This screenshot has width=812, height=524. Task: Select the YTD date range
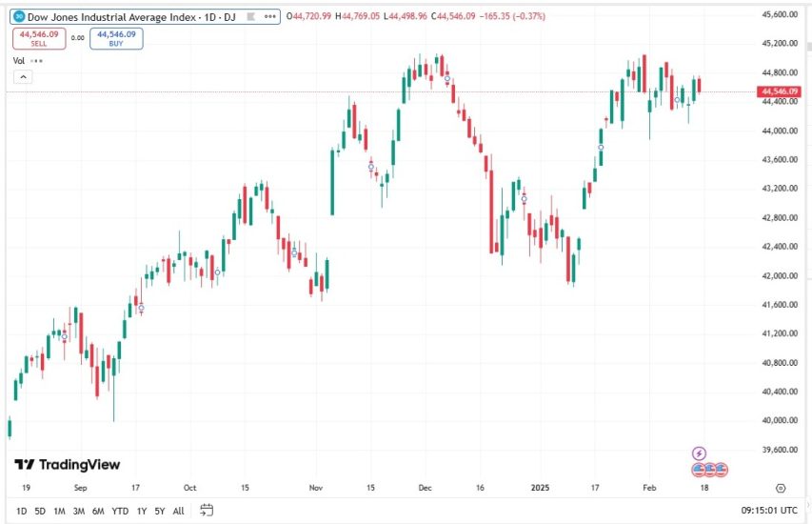point(120,511)
